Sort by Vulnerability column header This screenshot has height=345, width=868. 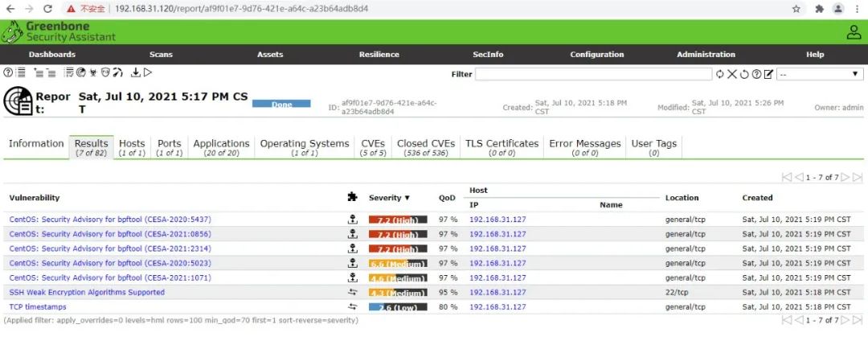point(35,198)
